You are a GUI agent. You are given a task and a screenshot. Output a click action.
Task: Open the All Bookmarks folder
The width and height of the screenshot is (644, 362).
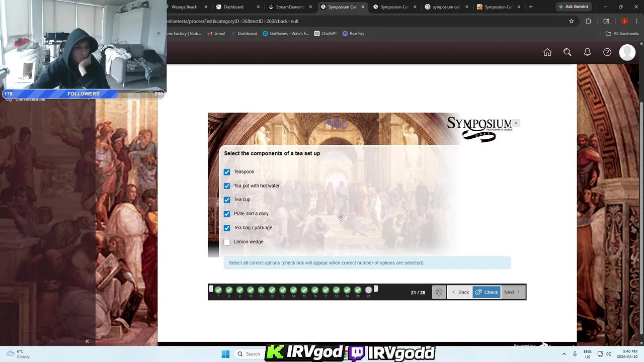622,34
